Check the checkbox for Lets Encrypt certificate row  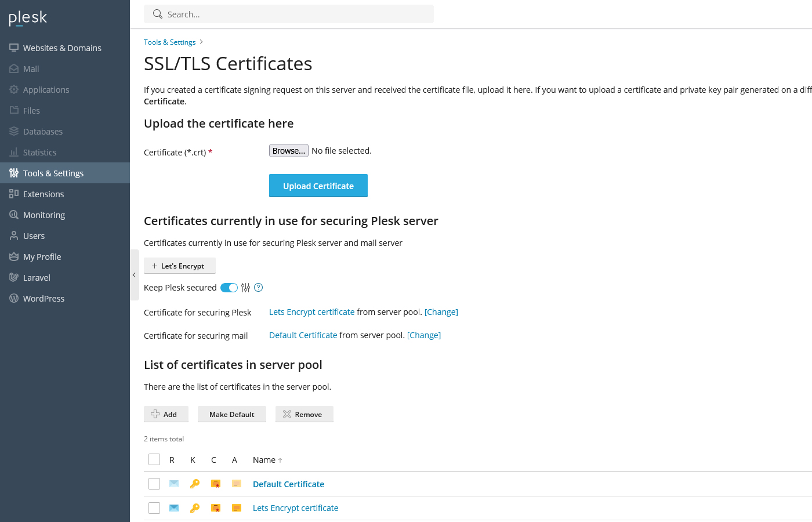[x=154, y=507]
